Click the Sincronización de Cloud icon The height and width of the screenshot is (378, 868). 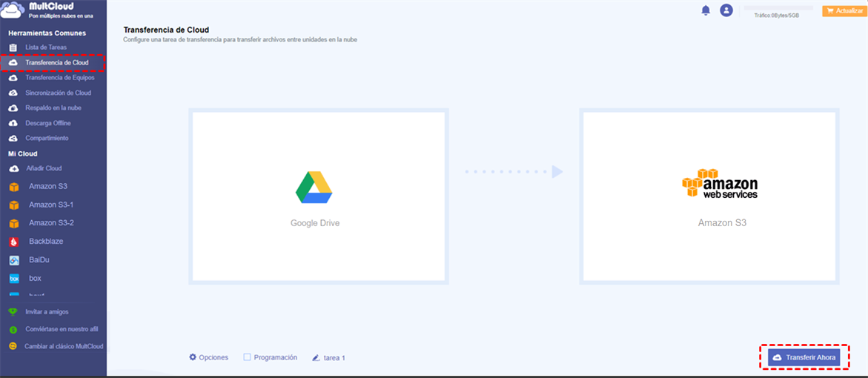coord(13,93)
